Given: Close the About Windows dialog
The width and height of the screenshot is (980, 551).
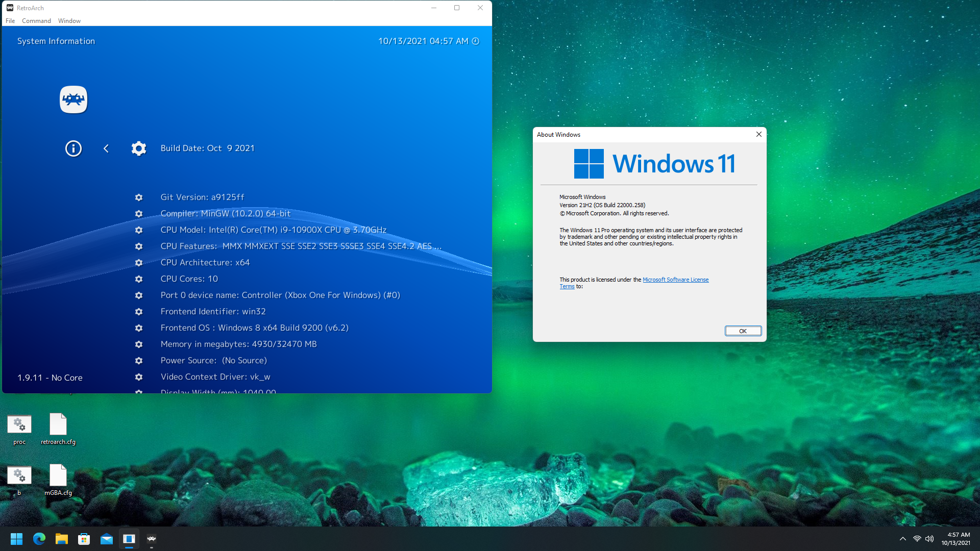Looking at the screenshot, I should pos(758,134).
